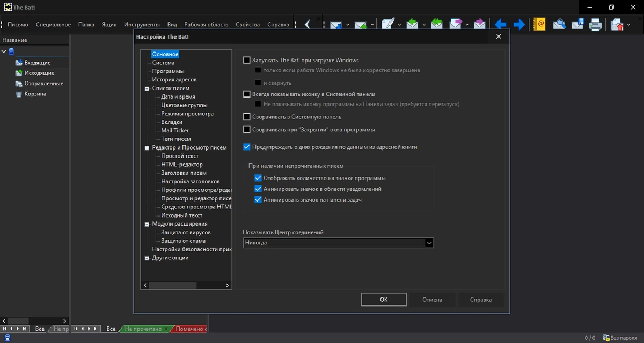Image resolution: width=644 pixels, height=343 pixels.
Task: Click the left chevron toolbar scroll arrow
Action: pyautogui.click(x=308, y=24)
